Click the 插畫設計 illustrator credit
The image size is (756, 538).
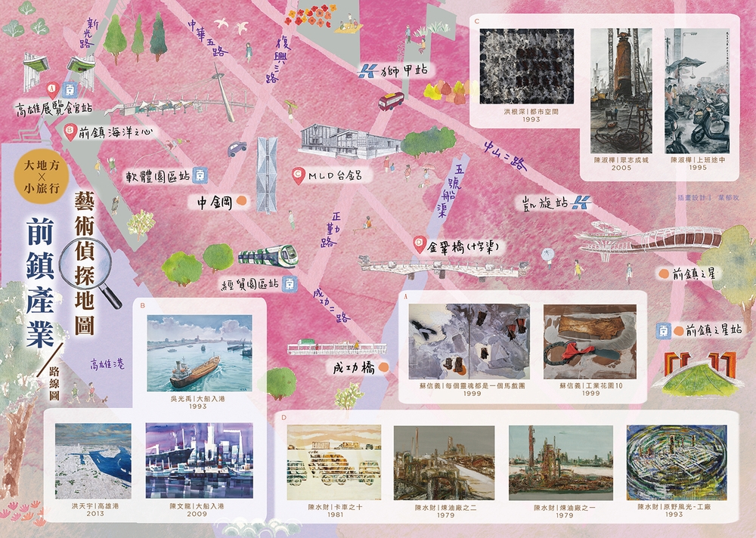coord(708,197)
